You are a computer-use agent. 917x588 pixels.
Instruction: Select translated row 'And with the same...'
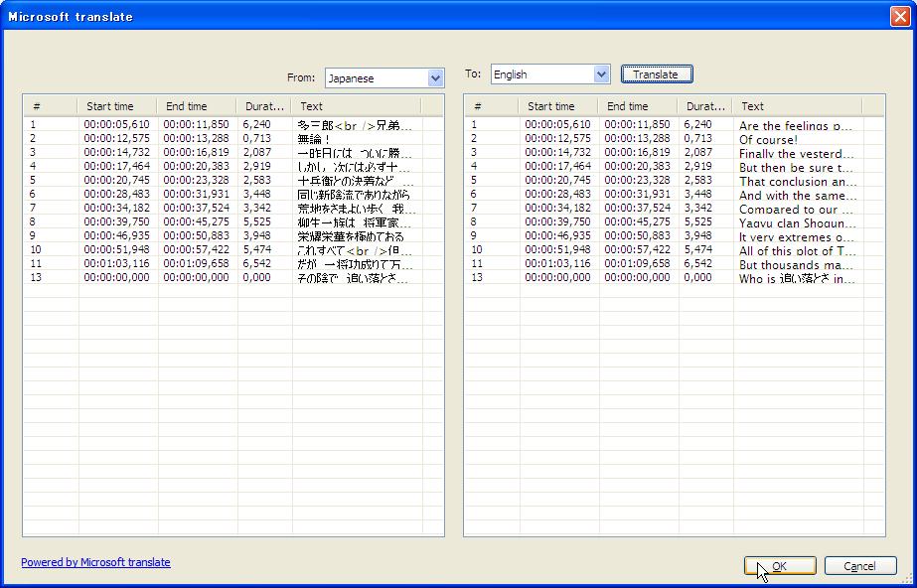[798, 196]
